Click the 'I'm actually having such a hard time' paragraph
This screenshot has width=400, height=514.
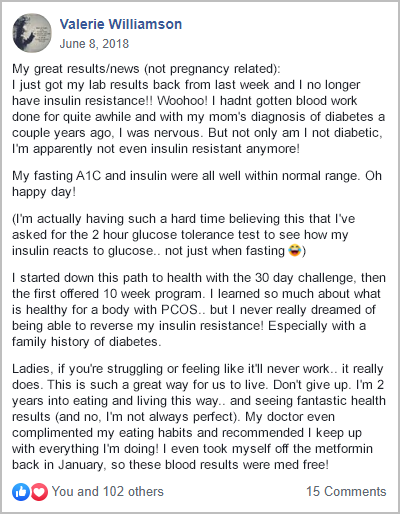[x=183, y=235]
